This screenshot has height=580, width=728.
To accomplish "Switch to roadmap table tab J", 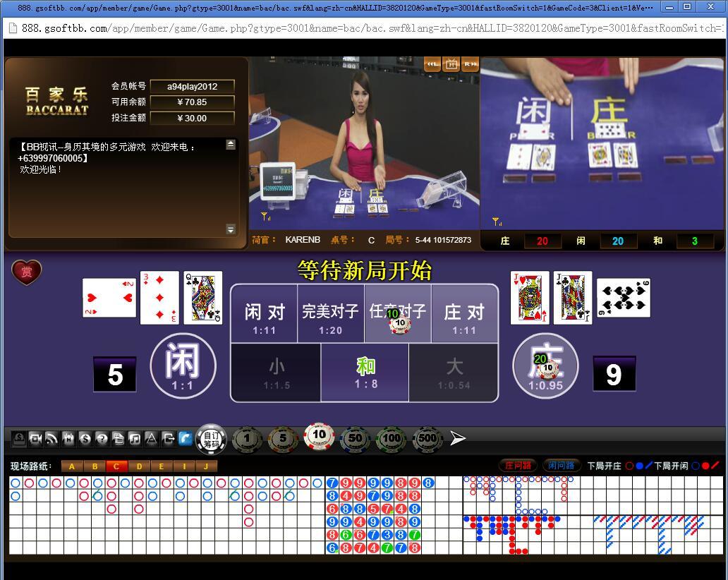I will coord(205,466).
